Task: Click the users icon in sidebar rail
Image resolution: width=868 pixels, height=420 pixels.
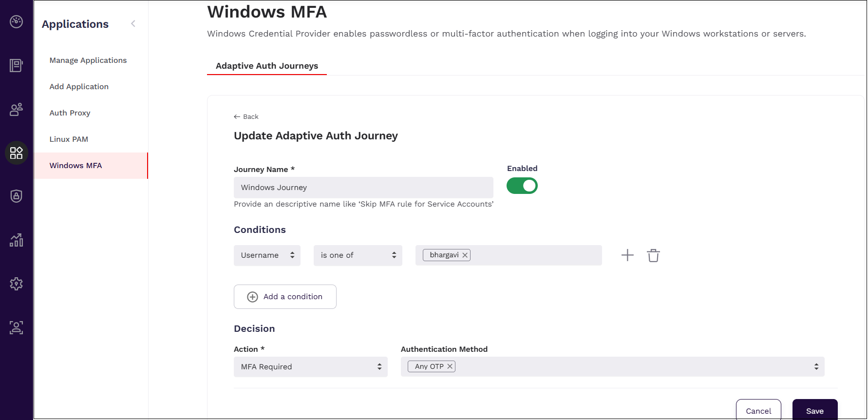Action: (17, 109)
